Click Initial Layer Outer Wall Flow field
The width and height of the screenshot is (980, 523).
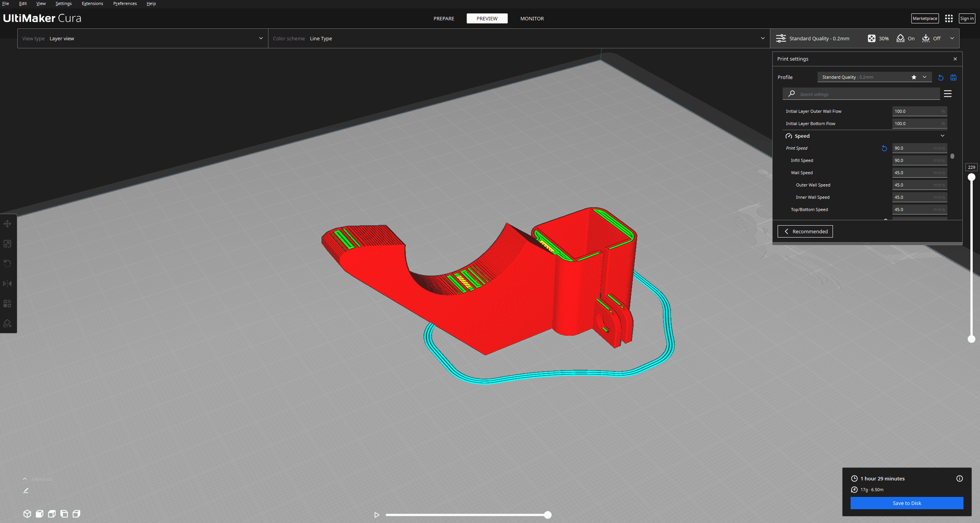[919, 111]
